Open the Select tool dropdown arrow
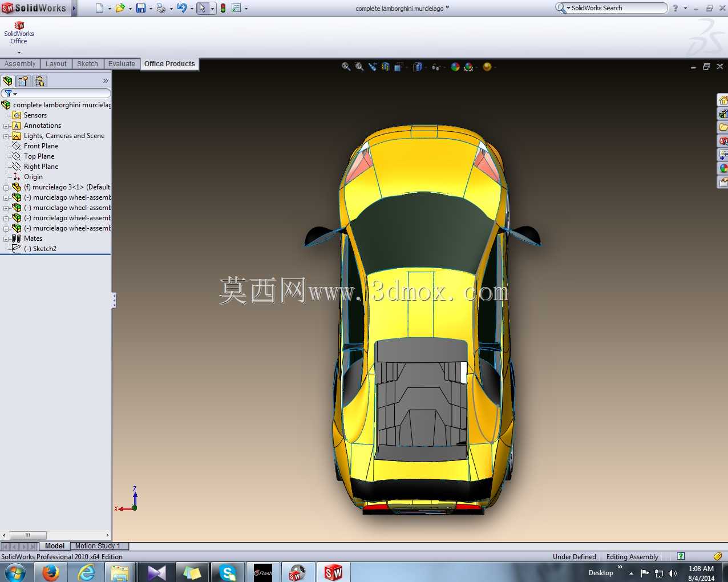 212,9
